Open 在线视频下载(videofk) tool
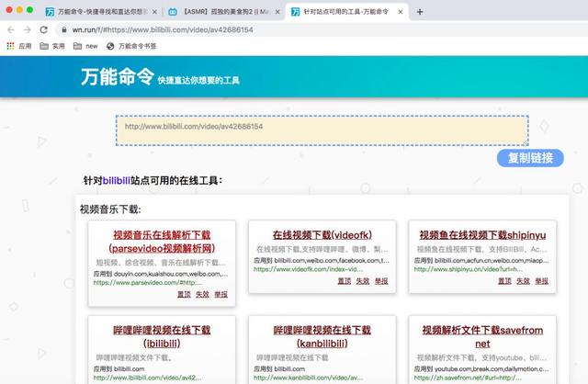Screen dimensions: 588x384 (322, 235)
